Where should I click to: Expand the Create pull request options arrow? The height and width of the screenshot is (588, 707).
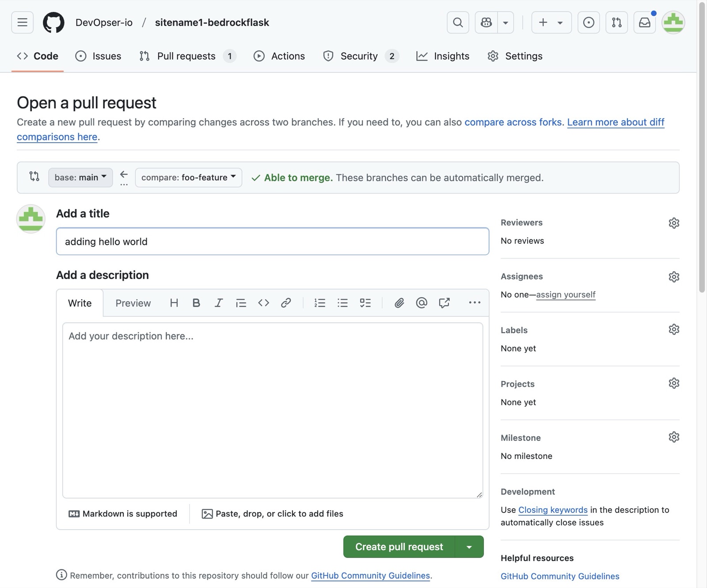[x=469, y=547]
